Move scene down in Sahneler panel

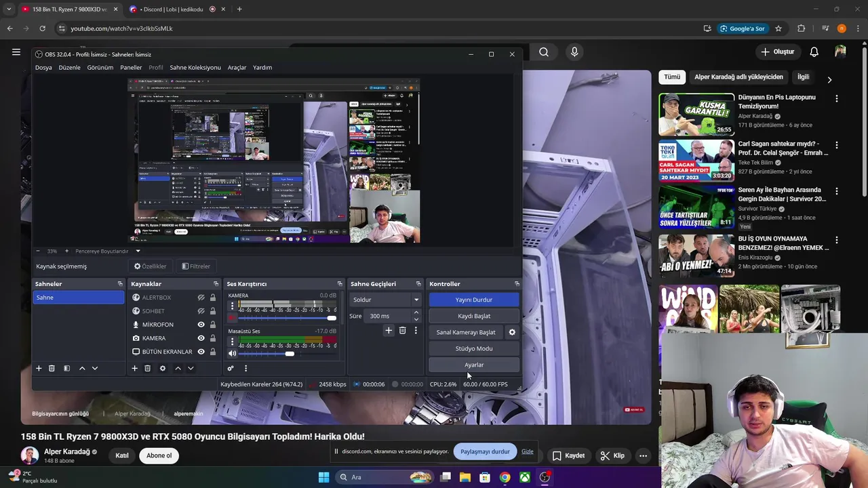click(95, 368)
